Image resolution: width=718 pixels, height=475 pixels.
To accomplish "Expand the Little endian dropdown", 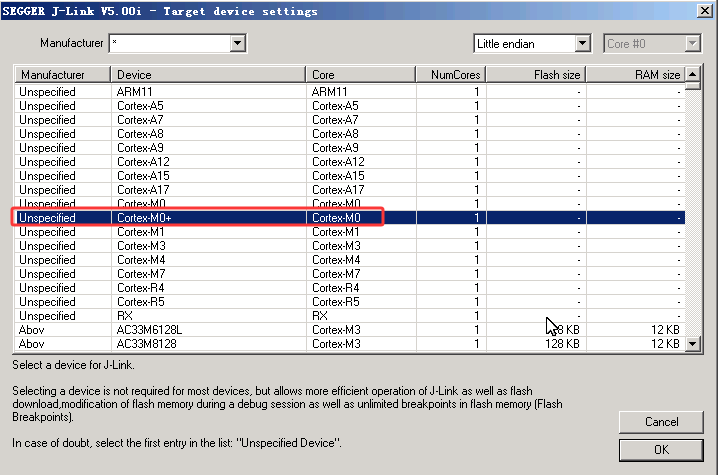I will (582, 44).
